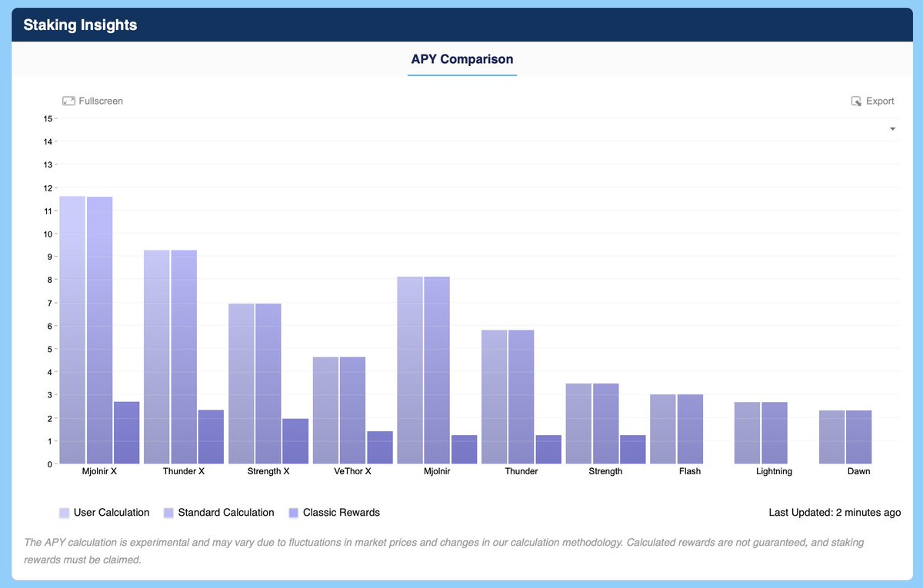Image resolution: width=923 pixels, height=588 pixels.
Task: Click the VeThor X axis label
Action: (x=352, y=471)
